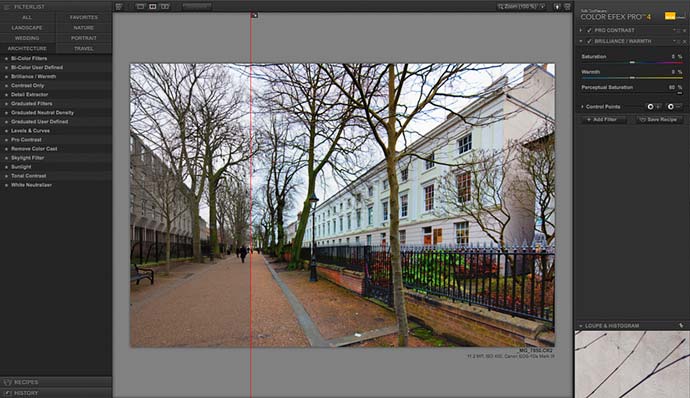Click the loupe pin icon
Screen dimensions: 690x398
pos(682,326)
